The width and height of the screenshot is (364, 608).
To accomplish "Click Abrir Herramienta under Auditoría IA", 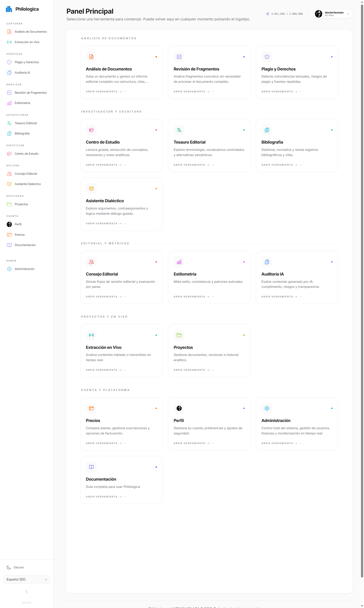I will point(281,297).
